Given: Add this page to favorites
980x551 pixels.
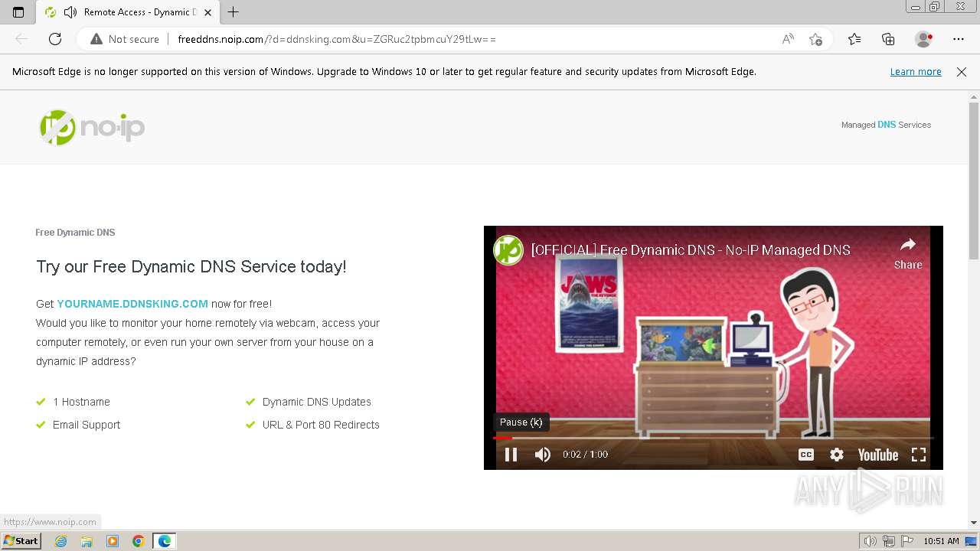Looking at the screenshot, I should 816,39.
